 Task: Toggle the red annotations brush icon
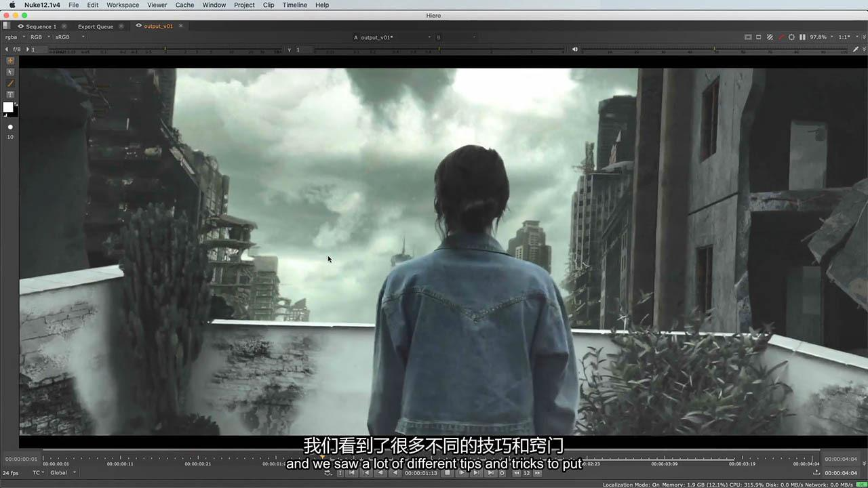tap(781, 37)
